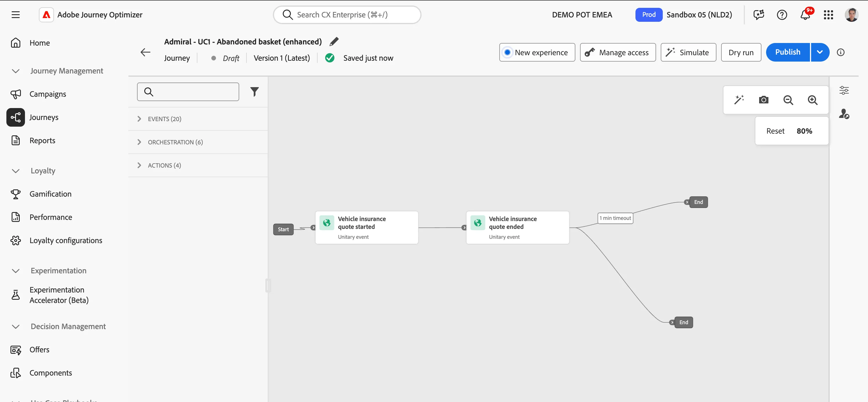Open the help question mark icon

[782, 15]
